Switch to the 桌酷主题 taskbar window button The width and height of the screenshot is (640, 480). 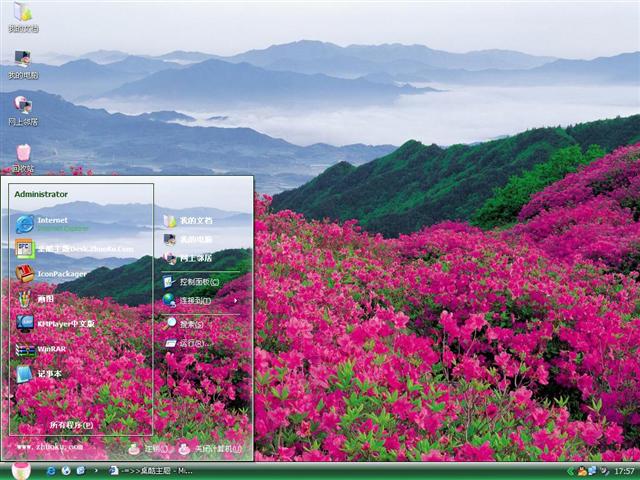150,471
